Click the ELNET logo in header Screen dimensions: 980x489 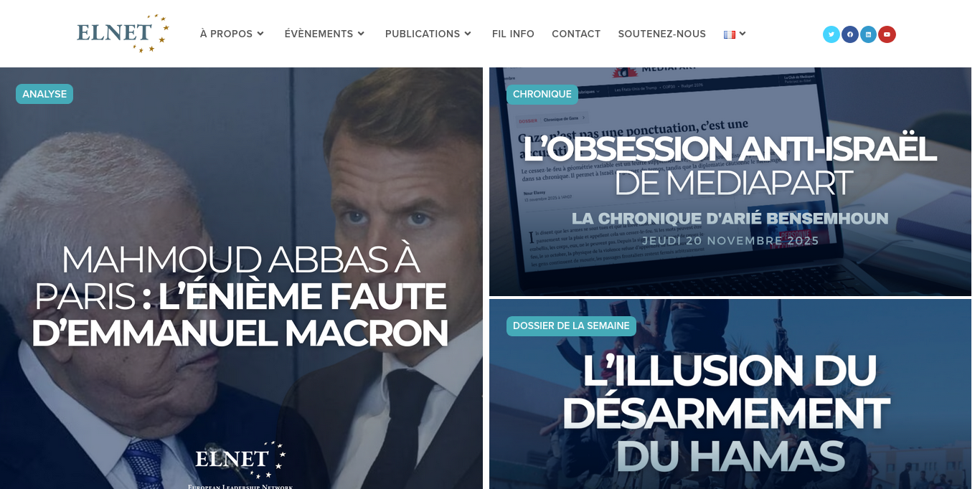click(123, 33)
